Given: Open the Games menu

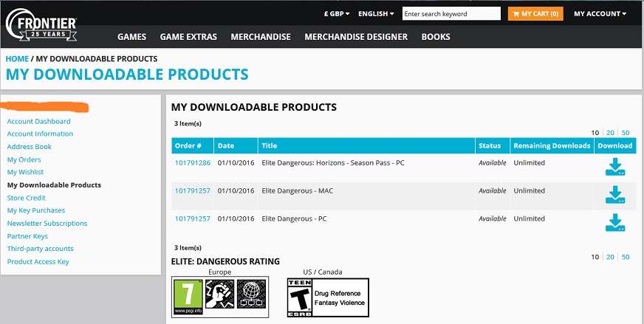Looking at the screenshot, I should coord(132,37).
